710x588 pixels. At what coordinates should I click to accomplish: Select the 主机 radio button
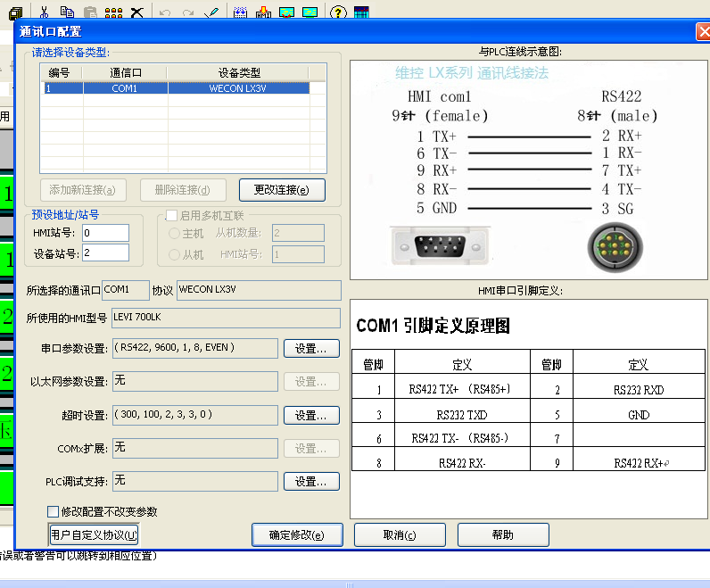pyautogui.click(x=175, y=234)
